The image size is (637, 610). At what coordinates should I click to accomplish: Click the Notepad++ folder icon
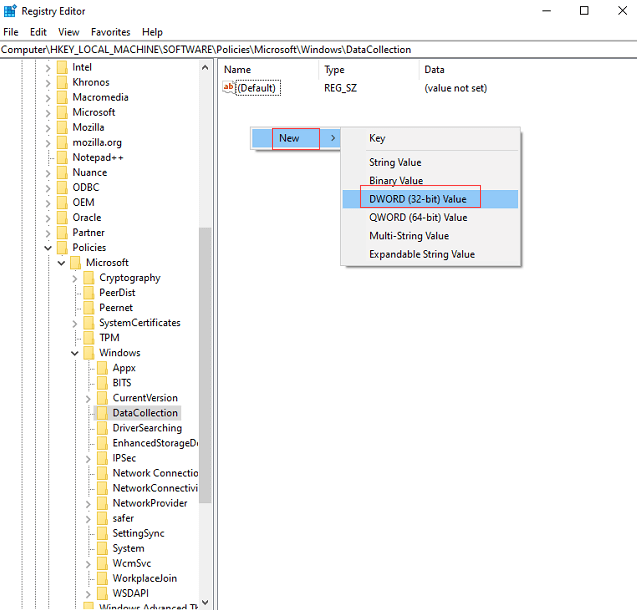(x=62, y=158)
